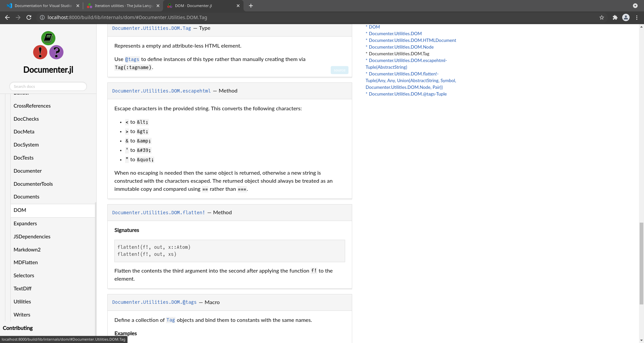This screenshot has width=644, height=343.
Task: Jump to Documenter.Utilities.DOM.Tag in the index
Action: click(x=399, y=54)
